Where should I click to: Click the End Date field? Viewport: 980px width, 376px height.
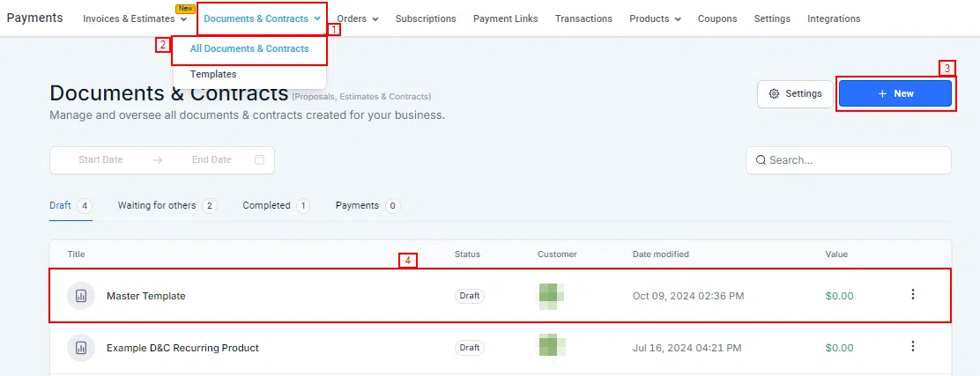click(212, 160)
